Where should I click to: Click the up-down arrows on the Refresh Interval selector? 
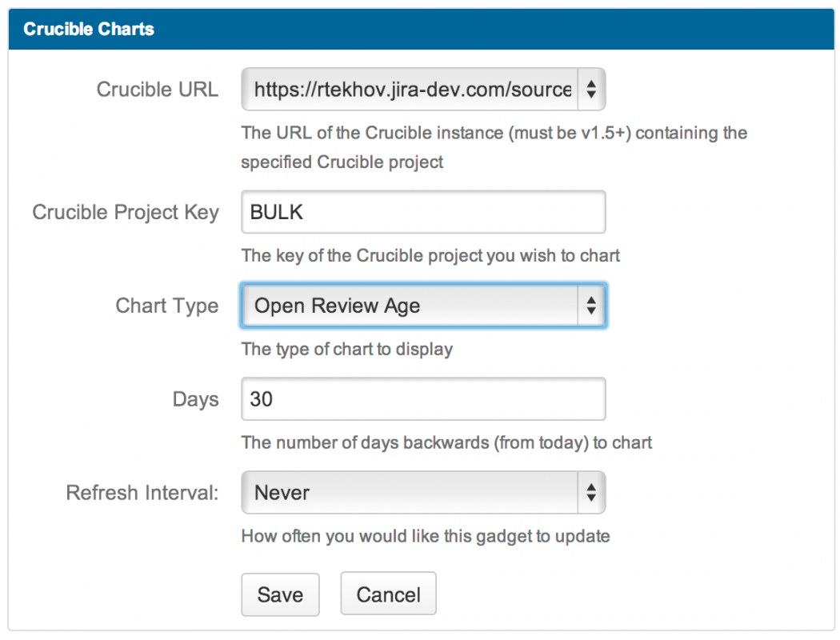coord(591,493)
